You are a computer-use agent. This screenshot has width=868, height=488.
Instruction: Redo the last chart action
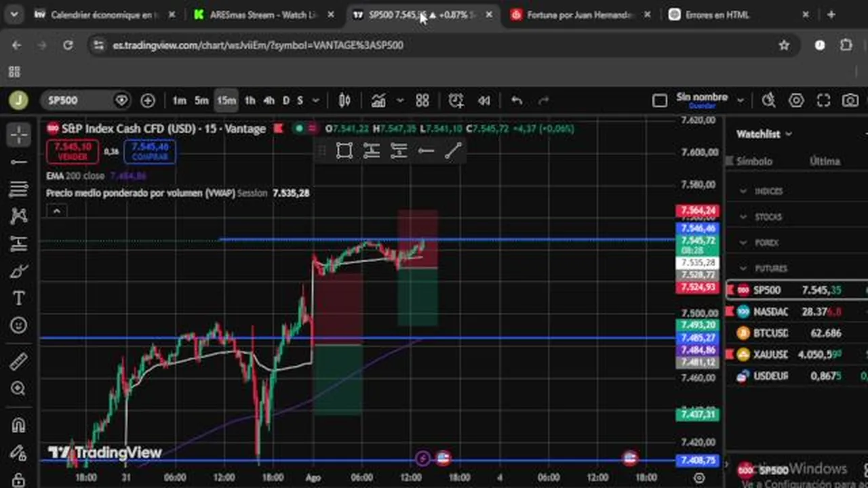543,100
